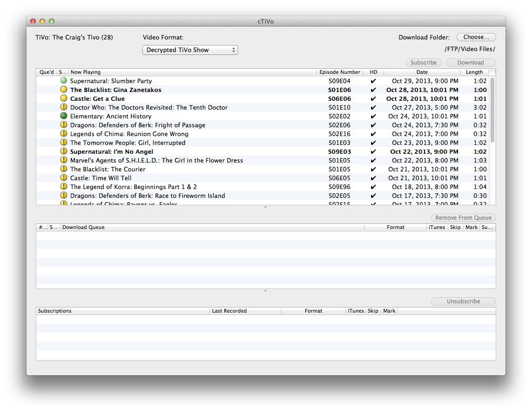Click split handle below Download Queue

(x=266, y=291)
